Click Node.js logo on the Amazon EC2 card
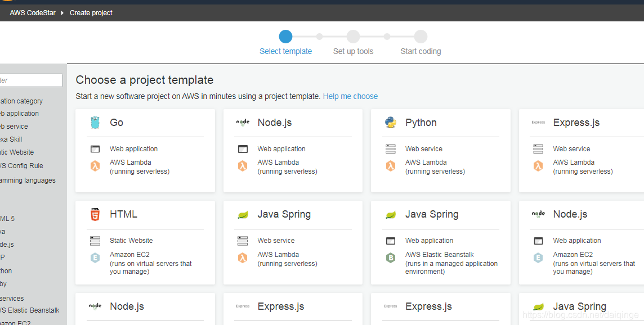Viewport: 644px width, 325px height. pyautogui.click(x=538, y=214)
